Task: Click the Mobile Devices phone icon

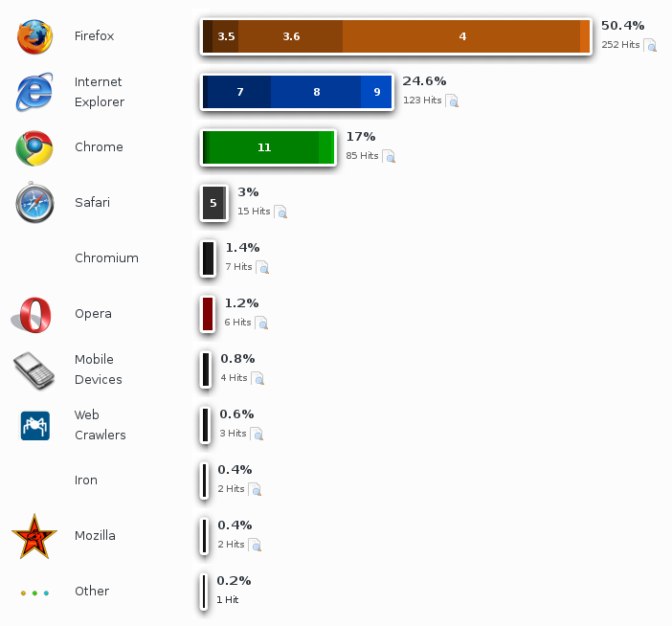Action: (34, 370)
